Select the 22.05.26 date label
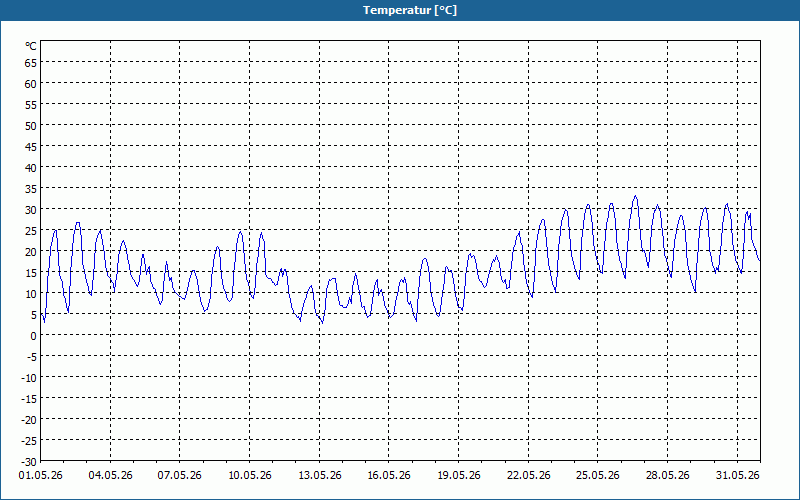 coord(529,476)
